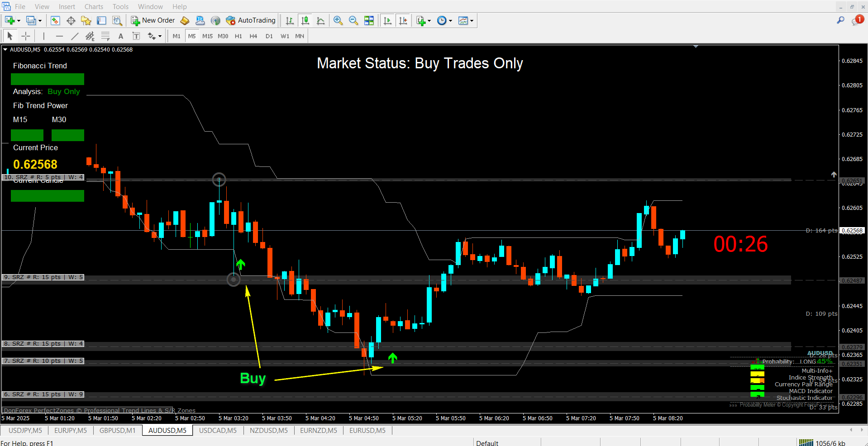The height and width of the screenshot is (446, 868).
Task: Click the notification alert icon with badge
Action: pos(857,20)
